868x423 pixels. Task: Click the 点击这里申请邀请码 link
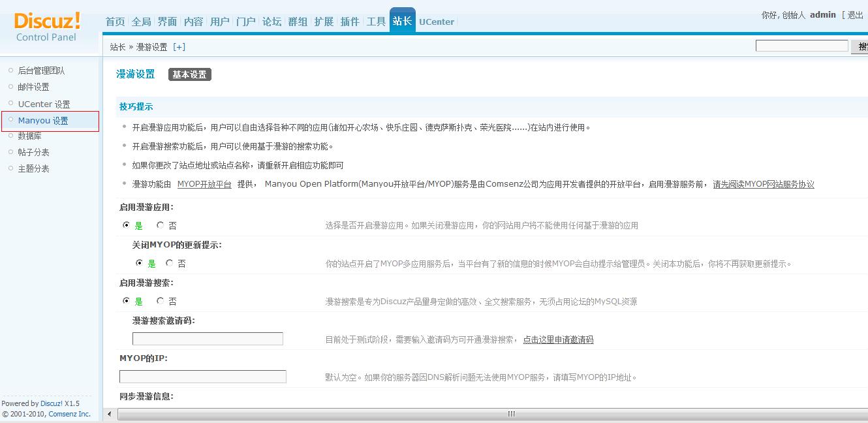click(558, 339)
